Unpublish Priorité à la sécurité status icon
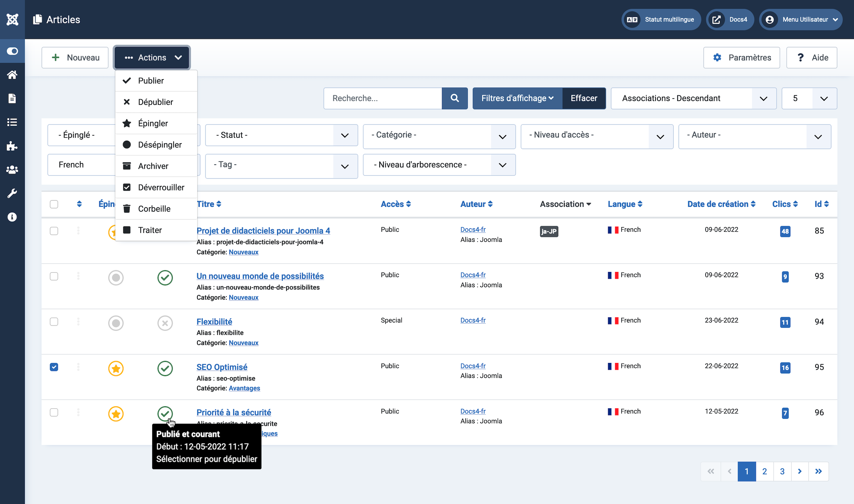The width and height of the screenshot is (854, 504). pyautogui.click(x=165, y=414)
